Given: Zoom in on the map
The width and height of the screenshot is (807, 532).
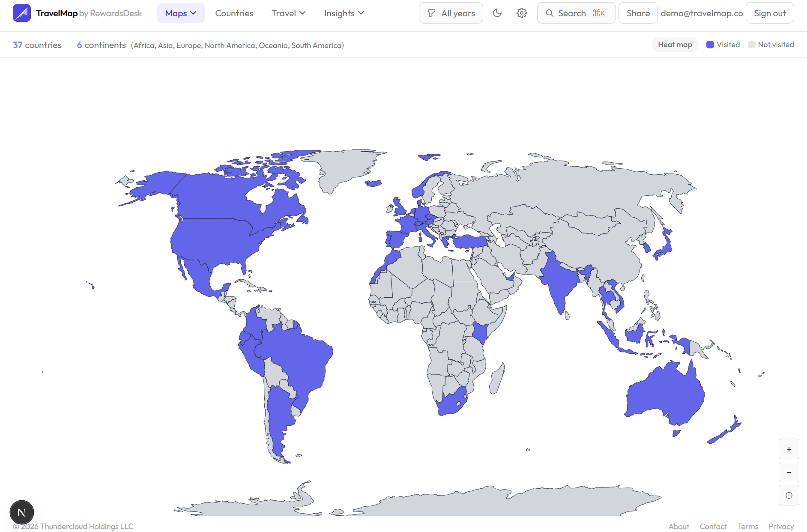Looking at the screenshot, I should pos(789,449).
